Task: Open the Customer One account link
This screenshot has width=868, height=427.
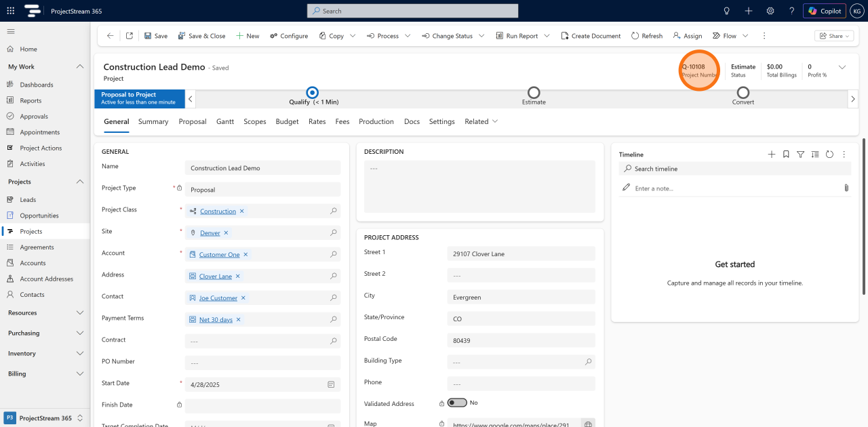Action: (219, 255)
